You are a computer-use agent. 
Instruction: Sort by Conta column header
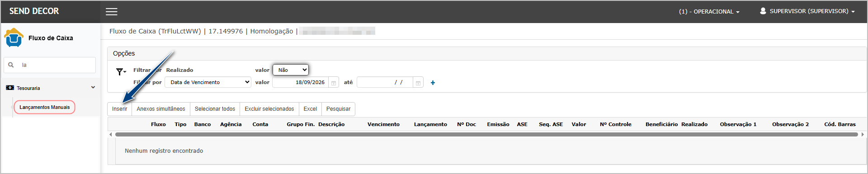(260, 124)
